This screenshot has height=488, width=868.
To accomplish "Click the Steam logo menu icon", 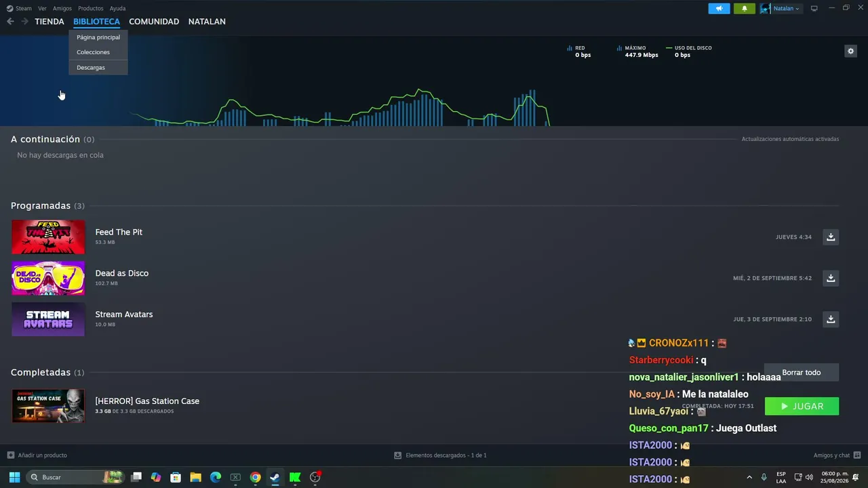I will (9, 8).
